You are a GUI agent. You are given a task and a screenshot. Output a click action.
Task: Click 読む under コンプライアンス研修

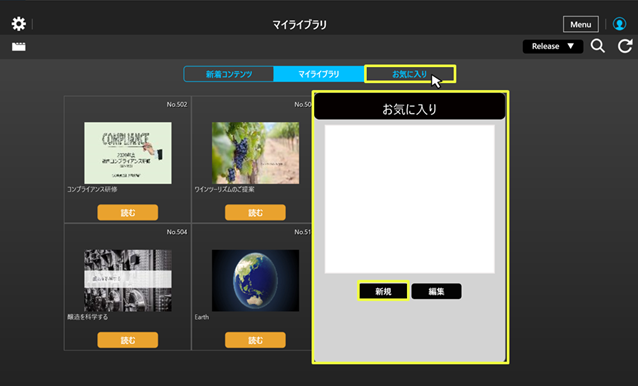(128, 212)
